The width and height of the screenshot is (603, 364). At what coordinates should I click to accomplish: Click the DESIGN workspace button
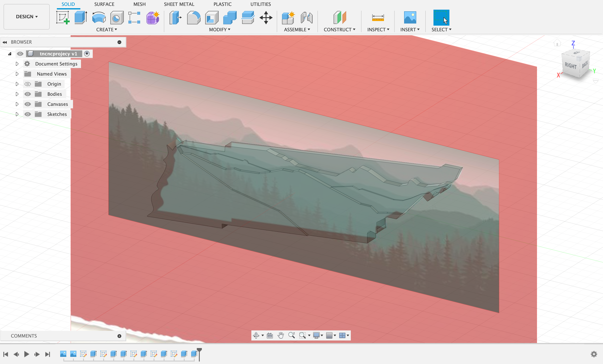coord(26,16)
